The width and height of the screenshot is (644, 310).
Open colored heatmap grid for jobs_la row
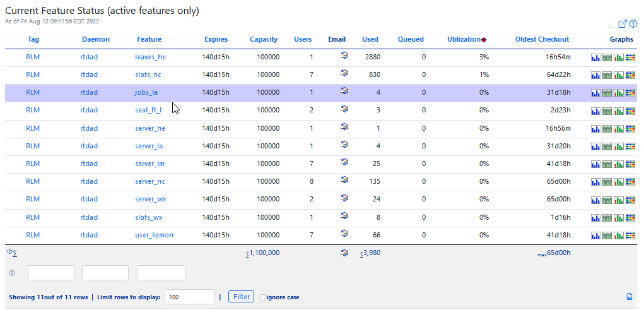[631, 93]
